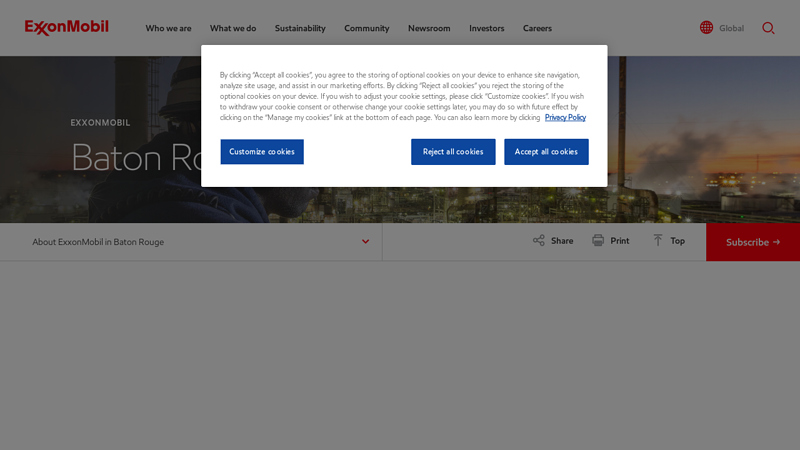This screenshot has height=450, width=800.
Task: Click the Top arrow icon
Action: click(x=658, y=241)
